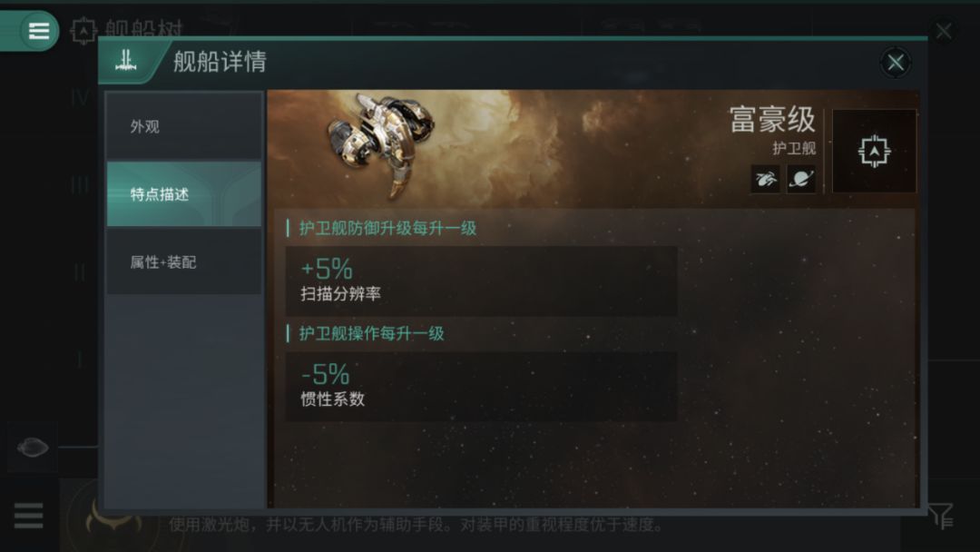Select the 特点描述 traits tab

184,193
